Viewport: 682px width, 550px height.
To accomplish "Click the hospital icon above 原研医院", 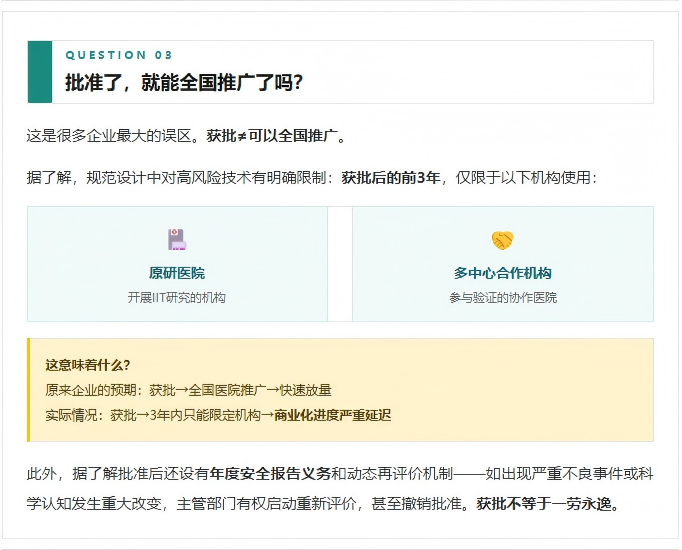I will (x=177, y=240).
